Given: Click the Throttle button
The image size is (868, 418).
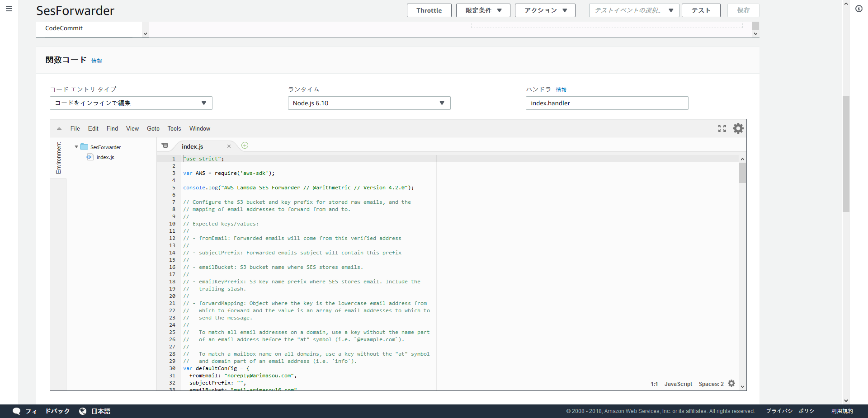Looking at the screenshot, I should 429,10.
